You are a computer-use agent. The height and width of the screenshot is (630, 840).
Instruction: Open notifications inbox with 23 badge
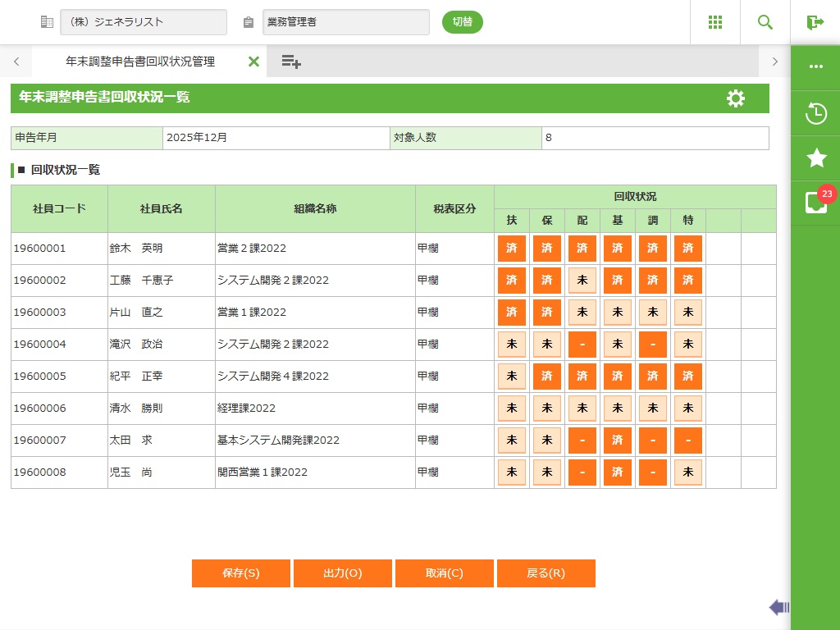pos(815,203)
